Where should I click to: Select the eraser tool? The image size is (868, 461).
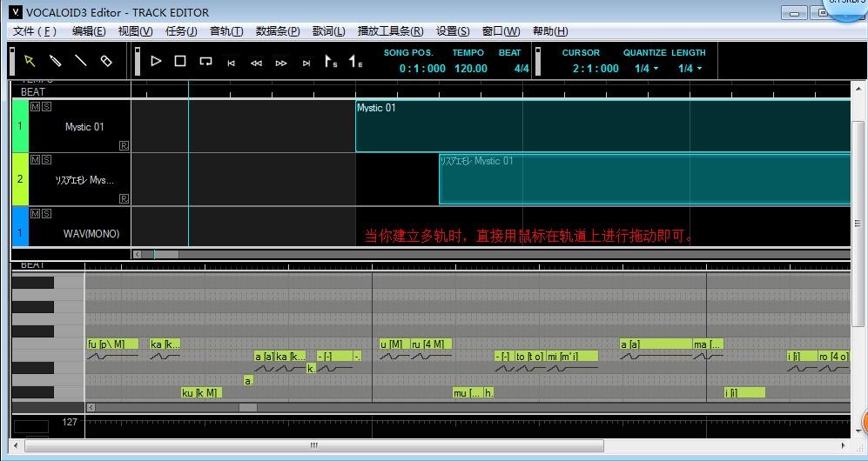(x=105, y=61)
